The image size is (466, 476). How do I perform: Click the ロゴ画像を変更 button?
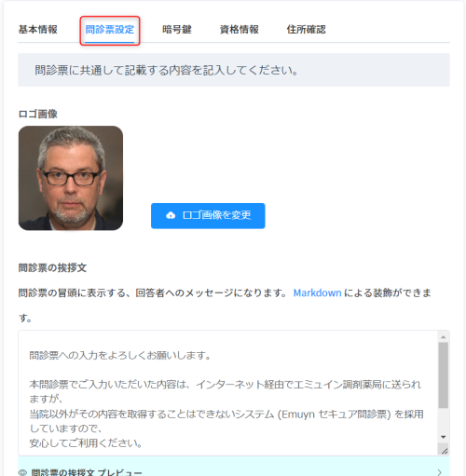208,216
